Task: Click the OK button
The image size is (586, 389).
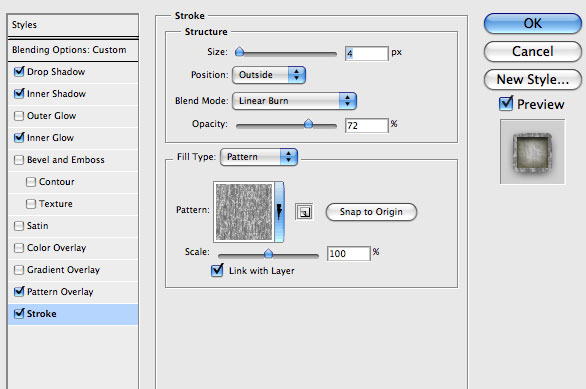Action: tap(533, 24)
